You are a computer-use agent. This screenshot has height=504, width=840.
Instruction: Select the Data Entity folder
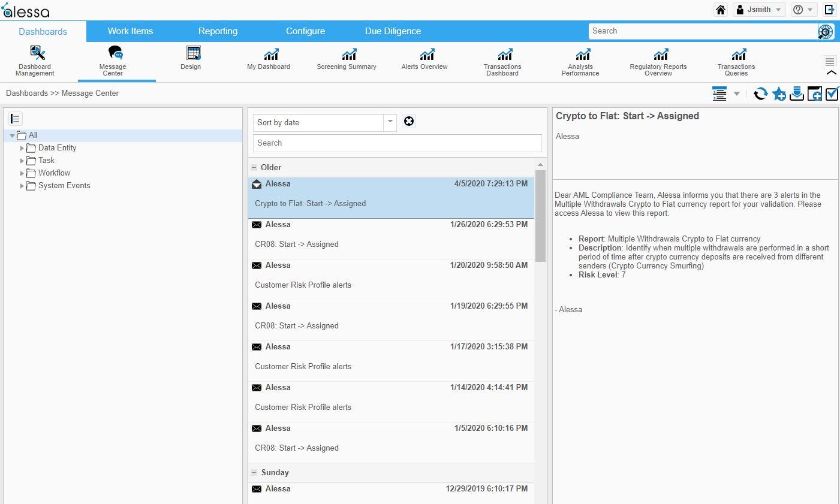pos(57,148)
